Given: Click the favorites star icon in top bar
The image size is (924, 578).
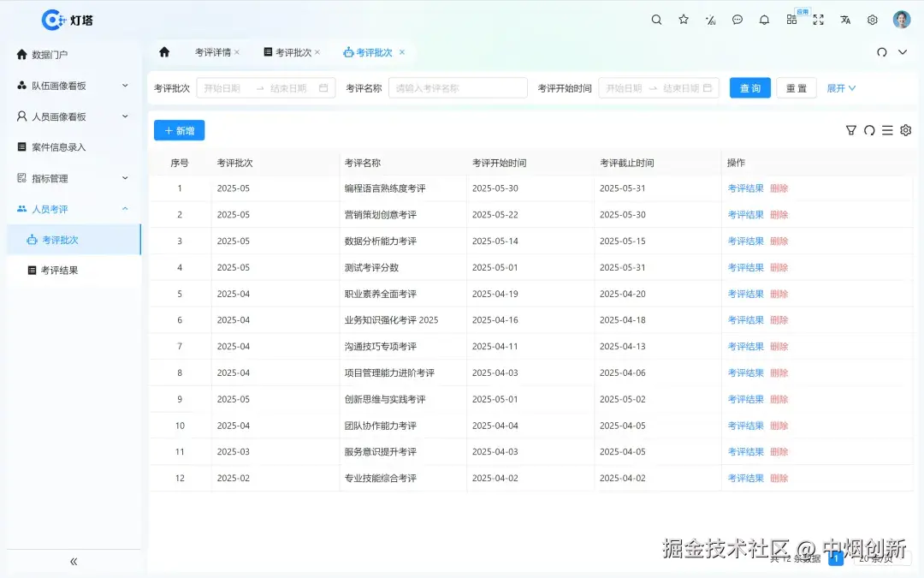Looking at the screenshot, I should pos(683,19).
